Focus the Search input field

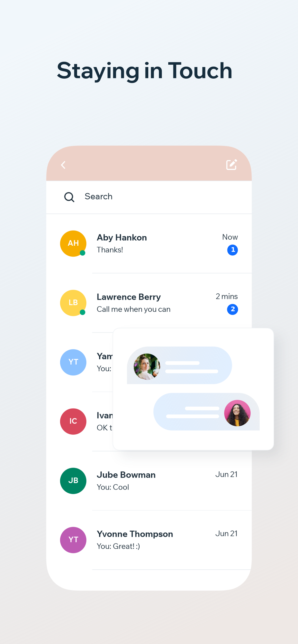click(x=149, y=197)
